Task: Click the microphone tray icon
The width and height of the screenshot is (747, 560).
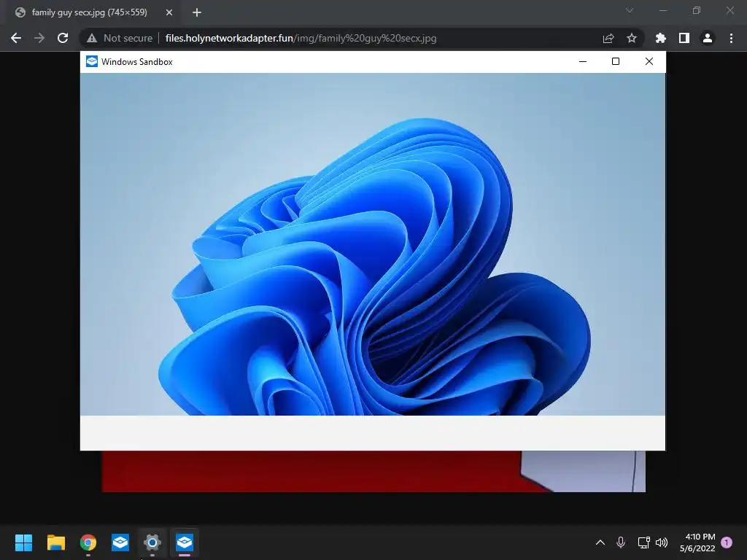Action: point(621,542)
